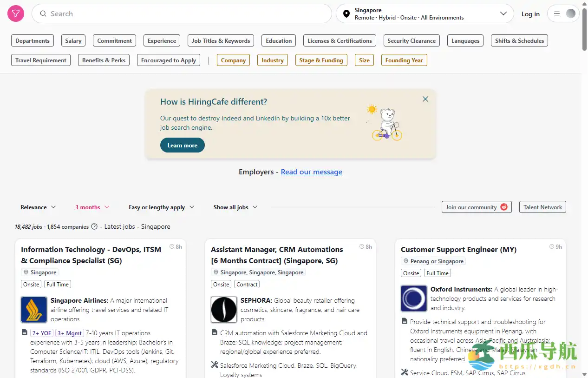This screenshot has height=378, width=588.
Task: Click the pink filter funnel icon
Action: tap(16, 14)
